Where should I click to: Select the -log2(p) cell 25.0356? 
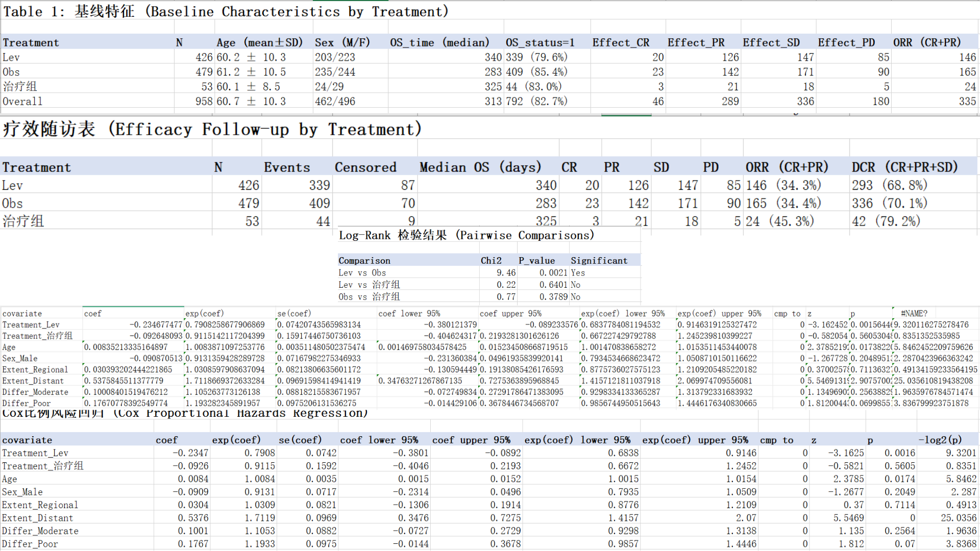click(x=959, y=518)
